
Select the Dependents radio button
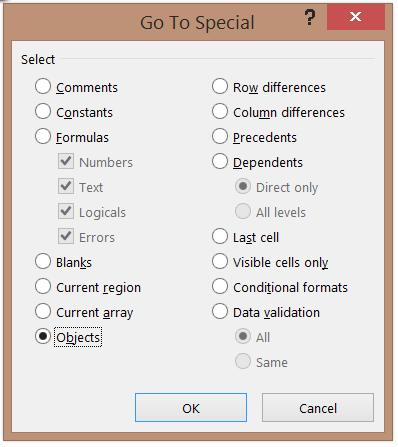[220, 161]
